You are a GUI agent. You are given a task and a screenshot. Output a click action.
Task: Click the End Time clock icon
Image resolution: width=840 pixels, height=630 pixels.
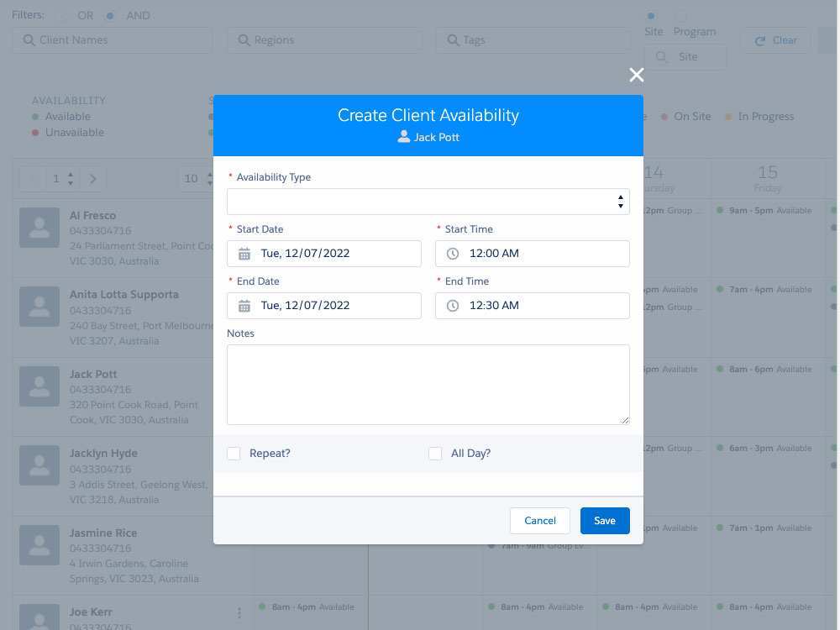pyautogui.click(x=453, y=306)
